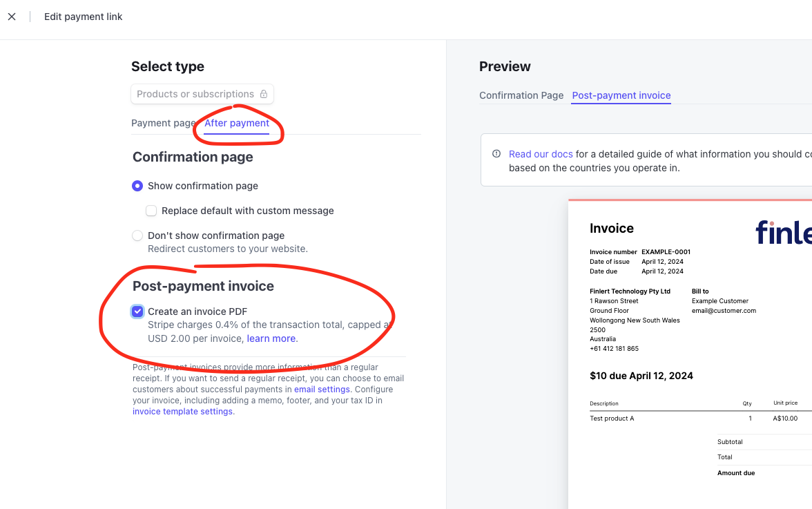Image resolution: width=812 pixels, height=509 pixels.
Task: Open the Post-payment invoice preview tab
Action: tap(621, 95)
